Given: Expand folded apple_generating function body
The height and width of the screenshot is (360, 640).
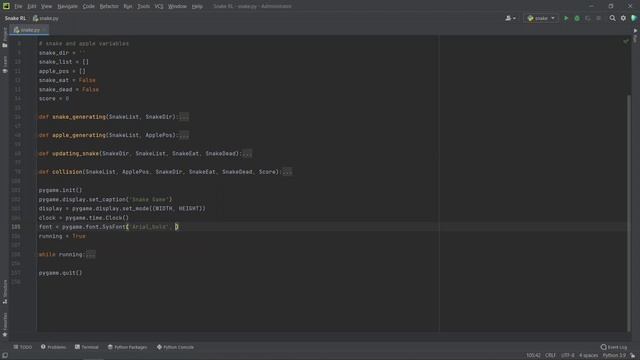Looking at the screenshot, I should point(184,135).
